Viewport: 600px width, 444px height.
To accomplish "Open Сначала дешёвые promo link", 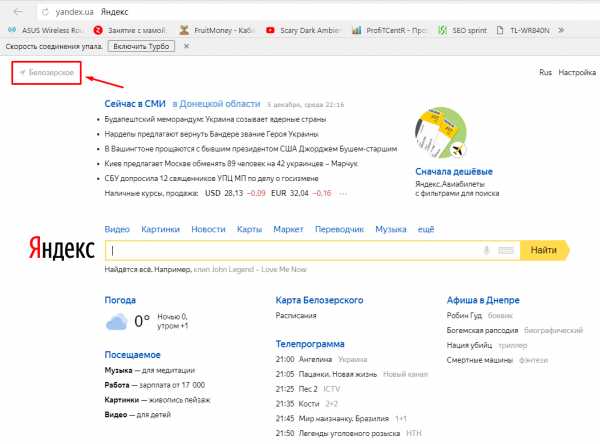I will [x=454, y=171].
